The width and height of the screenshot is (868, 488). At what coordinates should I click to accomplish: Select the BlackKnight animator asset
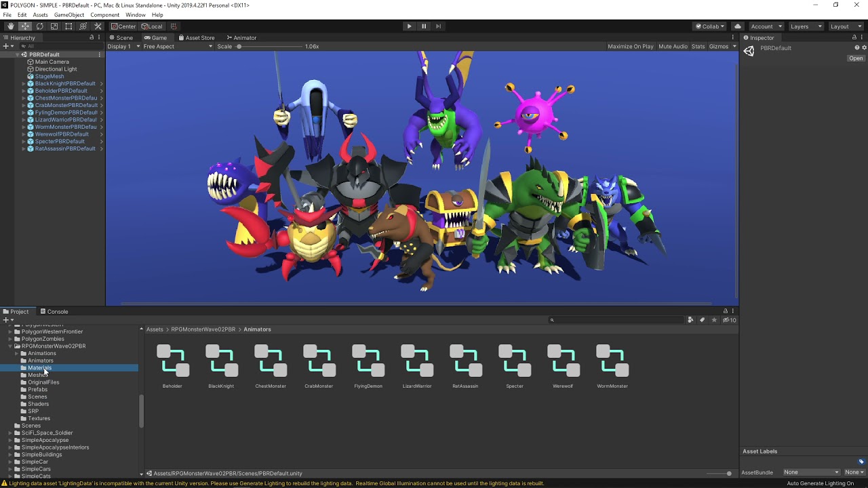(221, 367)
